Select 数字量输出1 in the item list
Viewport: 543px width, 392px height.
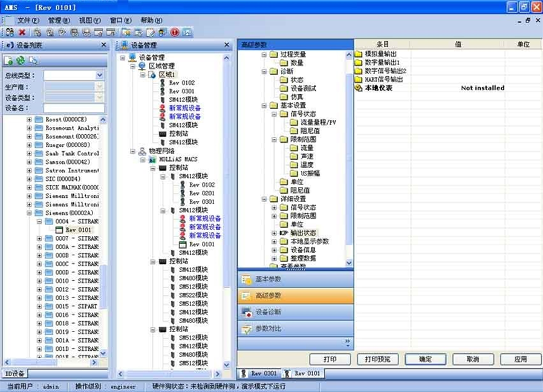point(382,62)
